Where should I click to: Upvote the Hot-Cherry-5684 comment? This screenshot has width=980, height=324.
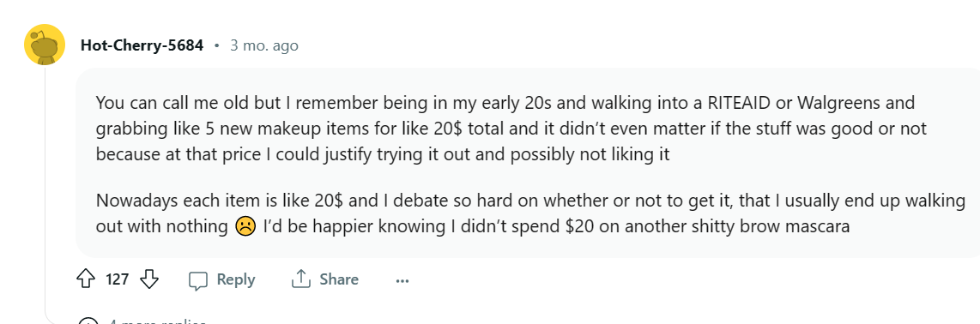[x=85, y=279]
